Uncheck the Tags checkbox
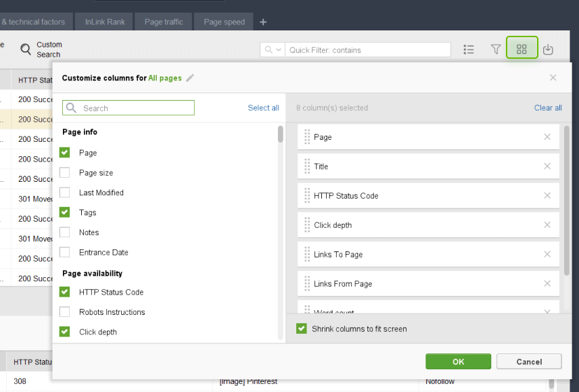Viewport: 579px width, 392px height. tap(65, 212)
